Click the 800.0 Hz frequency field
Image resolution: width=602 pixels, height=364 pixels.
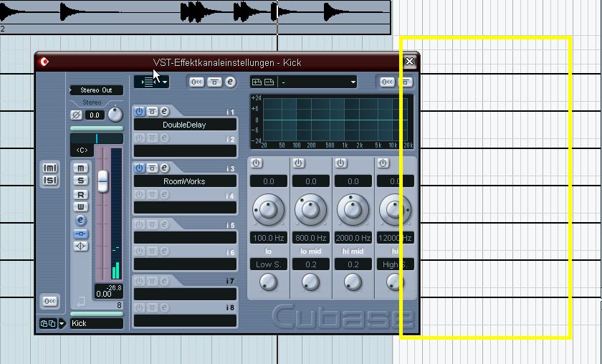point(310,238)
